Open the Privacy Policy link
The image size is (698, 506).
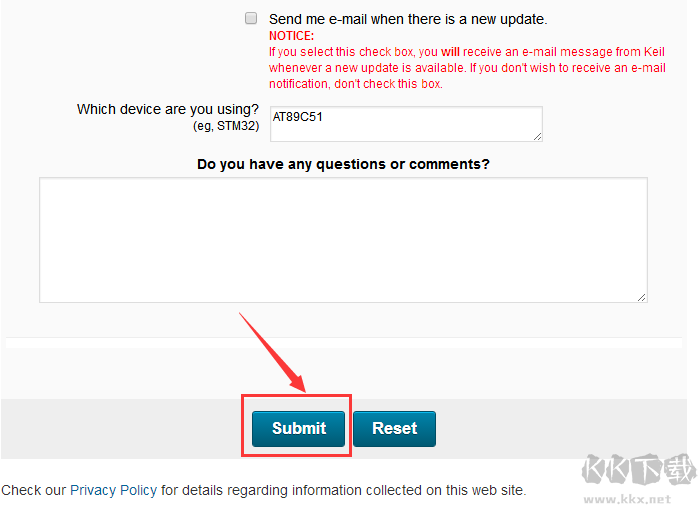(113, 490)
